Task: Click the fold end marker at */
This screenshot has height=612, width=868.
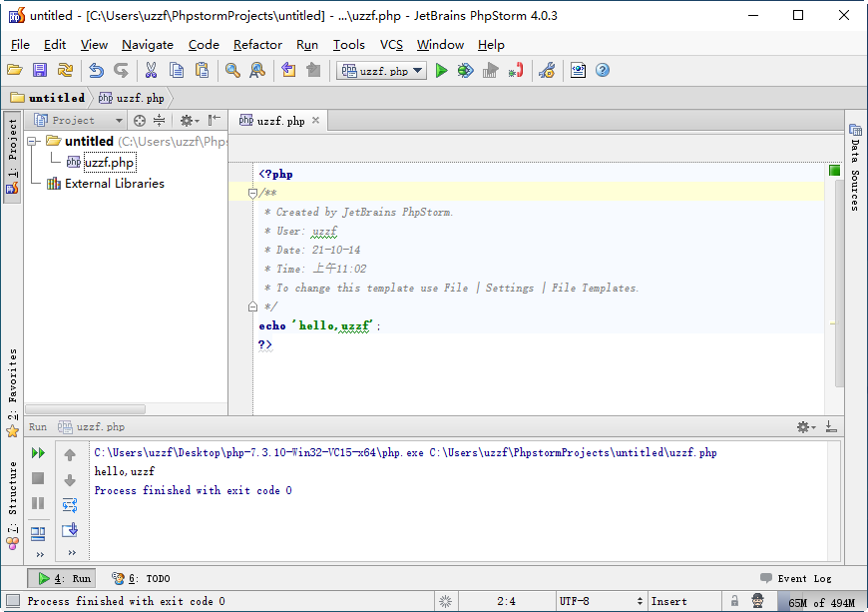Action: (252, 306)
